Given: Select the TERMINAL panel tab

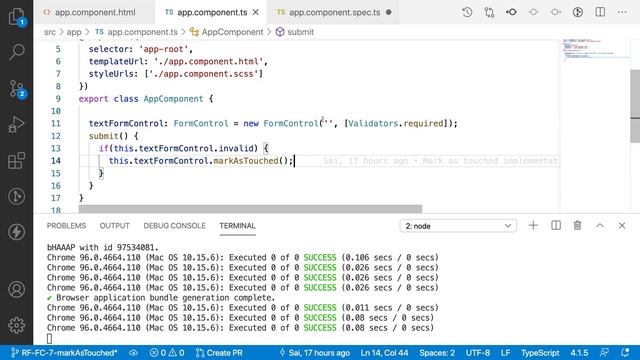Looking at the screenshot, I should [237, 226].
